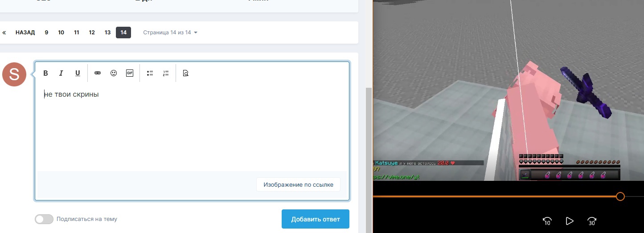Insert a numbered list
The height and width of the screenshot is (233, 644).
click(166, 73)
